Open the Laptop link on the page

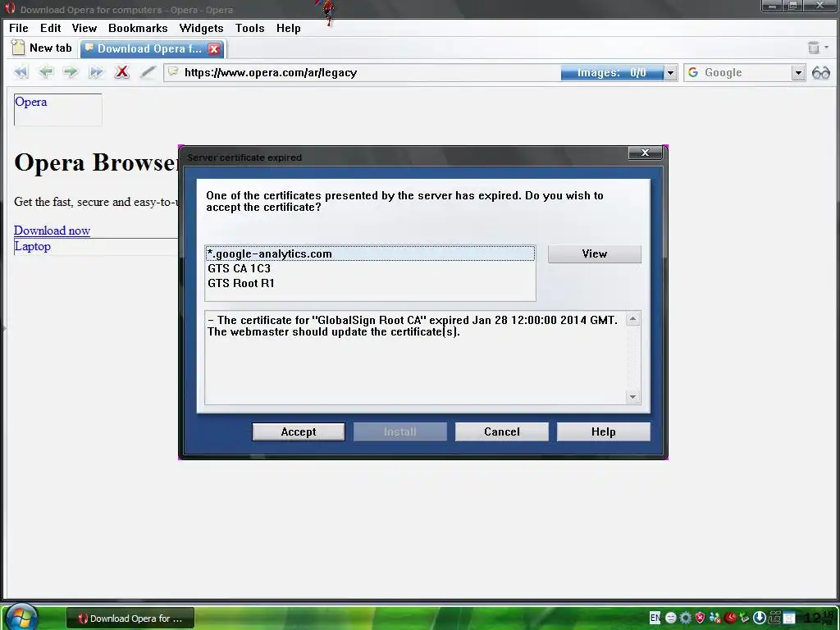[32, 246]
